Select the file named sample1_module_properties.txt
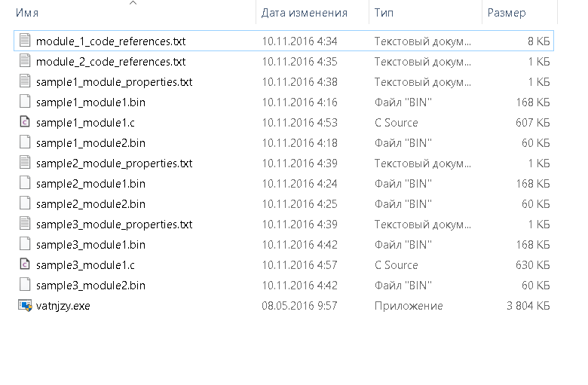This screenshot has height=385, width=588. (x=114, y=81)
